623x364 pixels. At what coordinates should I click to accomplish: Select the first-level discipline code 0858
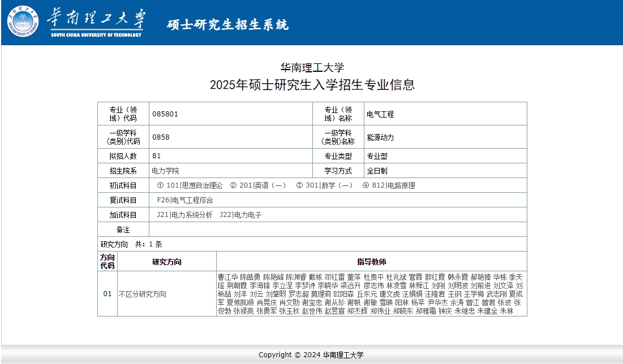point(161,137)
